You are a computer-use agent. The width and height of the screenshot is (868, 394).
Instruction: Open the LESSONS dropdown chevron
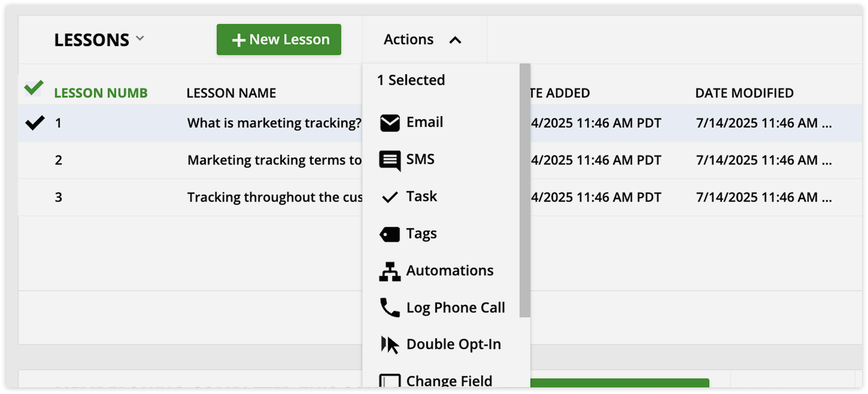(140, 38)
